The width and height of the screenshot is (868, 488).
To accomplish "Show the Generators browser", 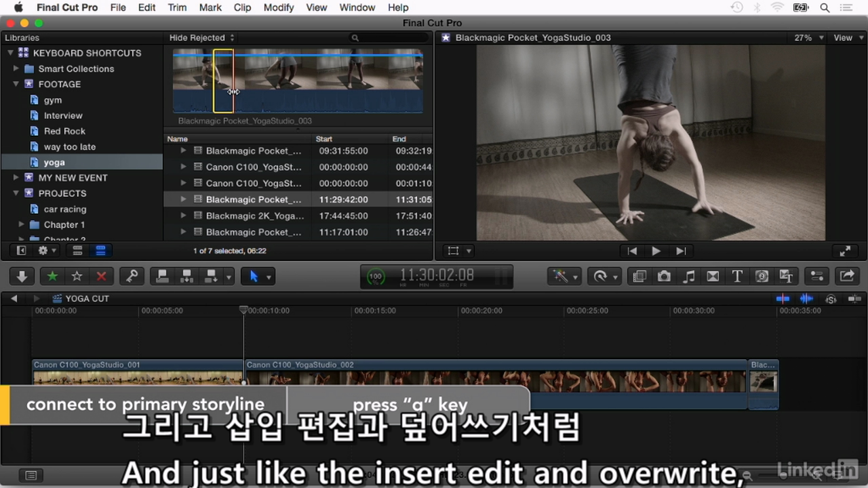I will [762, 276].
